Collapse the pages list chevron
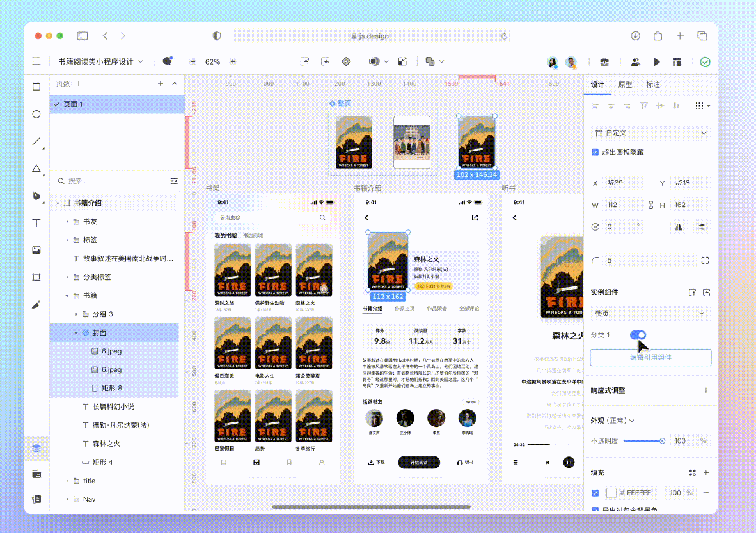The height and width of the screenshot is (533, 756). coord(175,84)
